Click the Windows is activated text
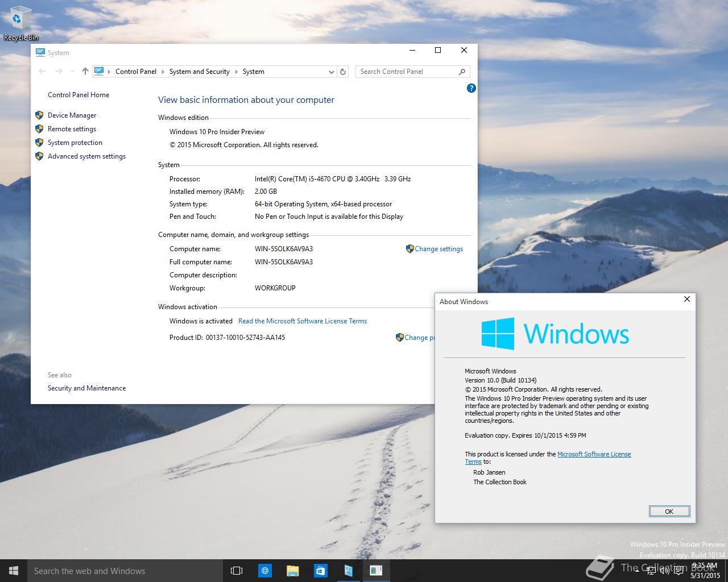 (201, 321)
